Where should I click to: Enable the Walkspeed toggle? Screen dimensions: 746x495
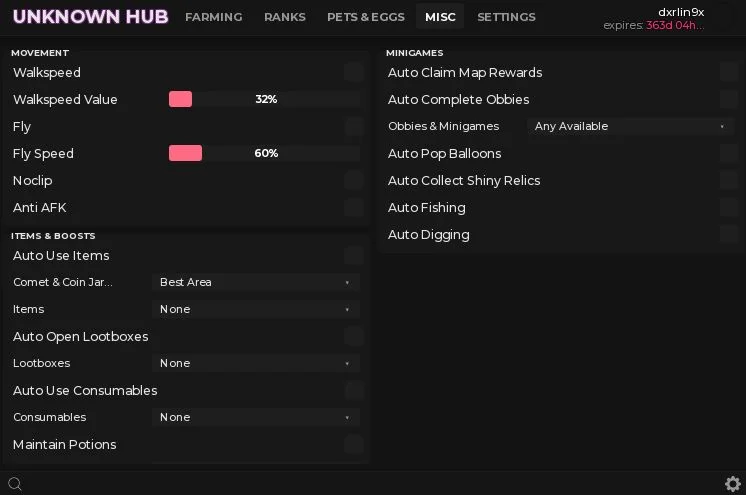point(354,72)
